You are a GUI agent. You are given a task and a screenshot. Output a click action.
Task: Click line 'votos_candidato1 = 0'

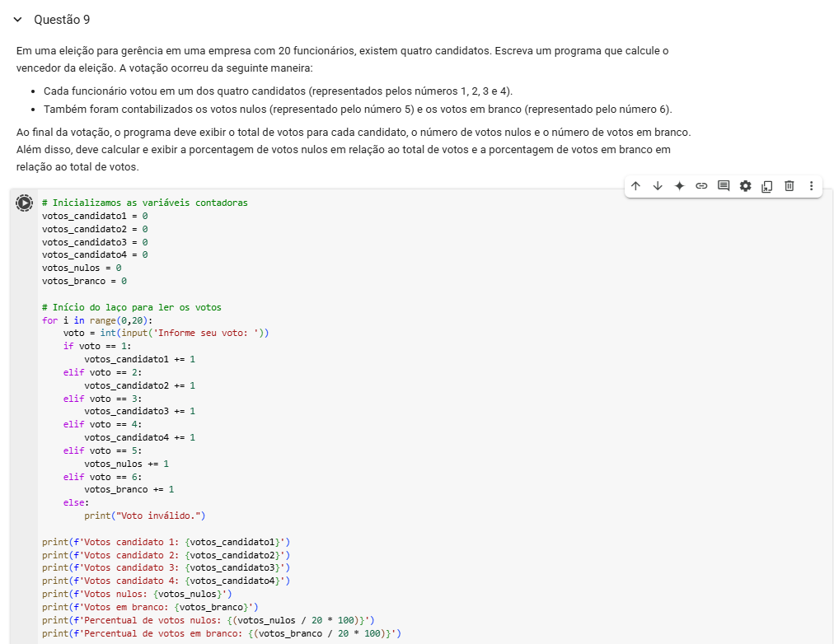(95, 217)
